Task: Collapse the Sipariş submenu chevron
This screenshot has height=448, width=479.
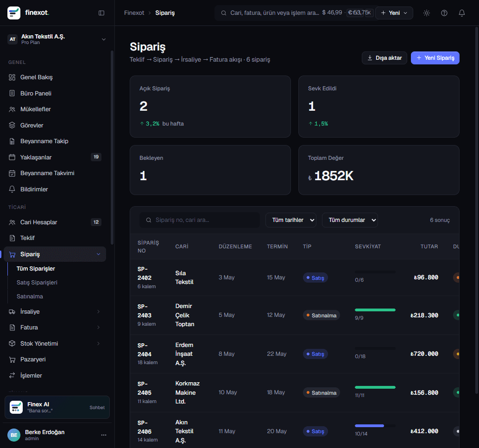Action: coord(98,254)
